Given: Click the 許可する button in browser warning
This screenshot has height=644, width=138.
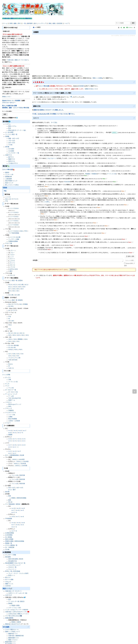Looking at the screenshot, I should pos(73,270).
